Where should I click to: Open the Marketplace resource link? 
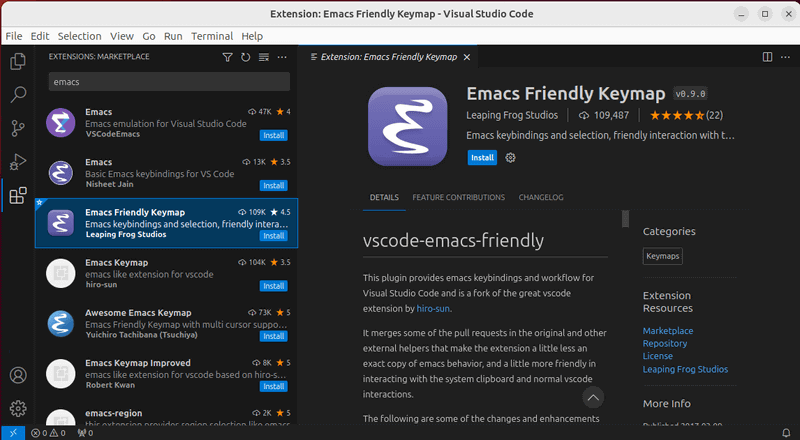[x=668, y=331]
